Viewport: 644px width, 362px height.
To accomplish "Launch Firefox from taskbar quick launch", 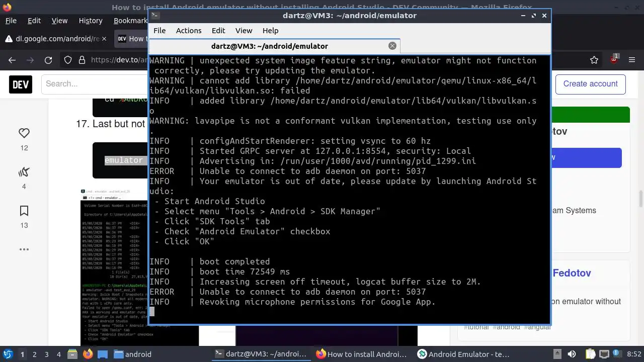I will (88, 354).
